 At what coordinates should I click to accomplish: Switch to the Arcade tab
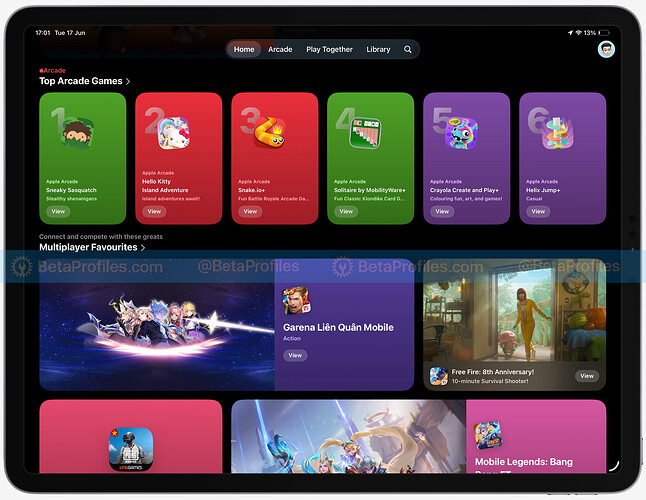(280, 49)
